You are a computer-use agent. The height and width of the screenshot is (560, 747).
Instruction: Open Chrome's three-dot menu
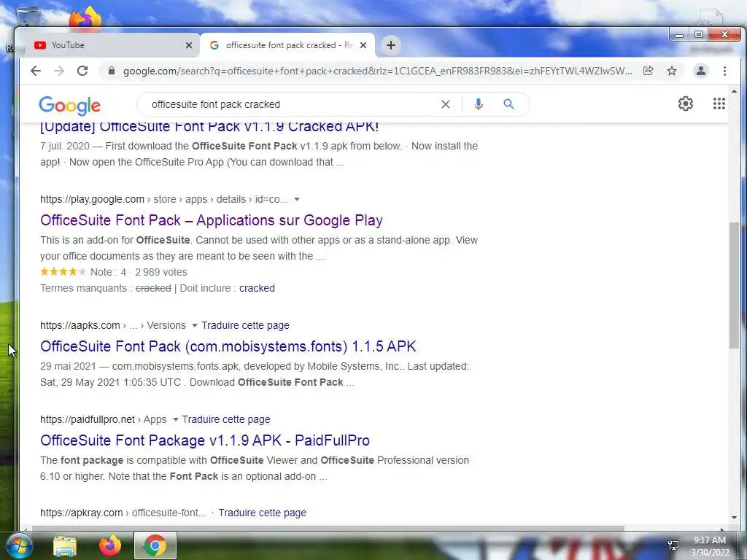coord(724,71)
